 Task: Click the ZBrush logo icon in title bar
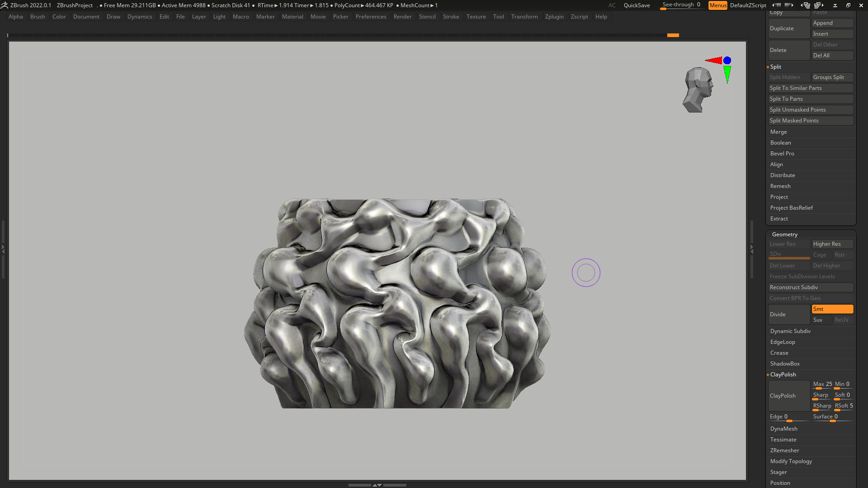pyautogui.click(x=4, y=5)
